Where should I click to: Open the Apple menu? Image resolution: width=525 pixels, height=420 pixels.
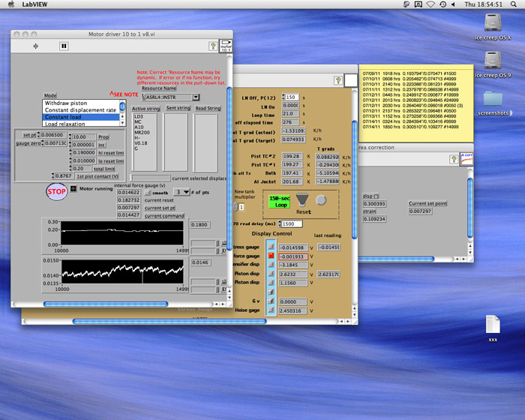point(10,4)
